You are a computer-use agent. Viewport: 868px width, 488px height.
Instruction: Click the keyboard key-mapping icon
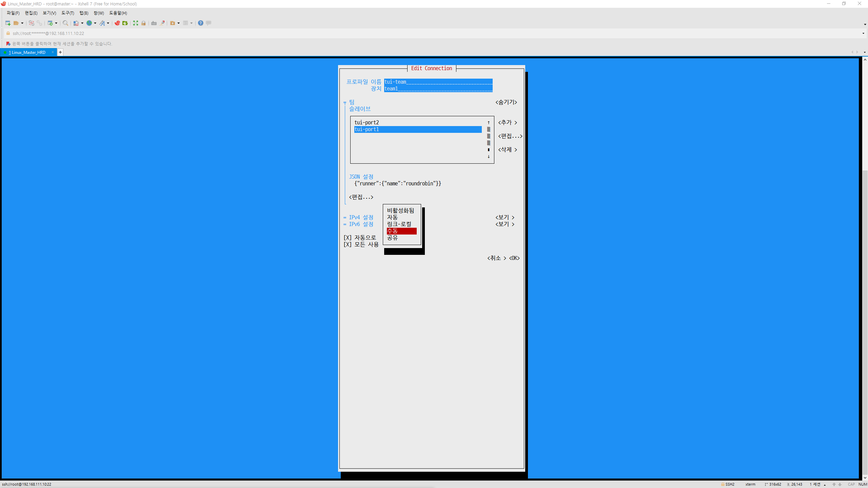click(154, 23)
